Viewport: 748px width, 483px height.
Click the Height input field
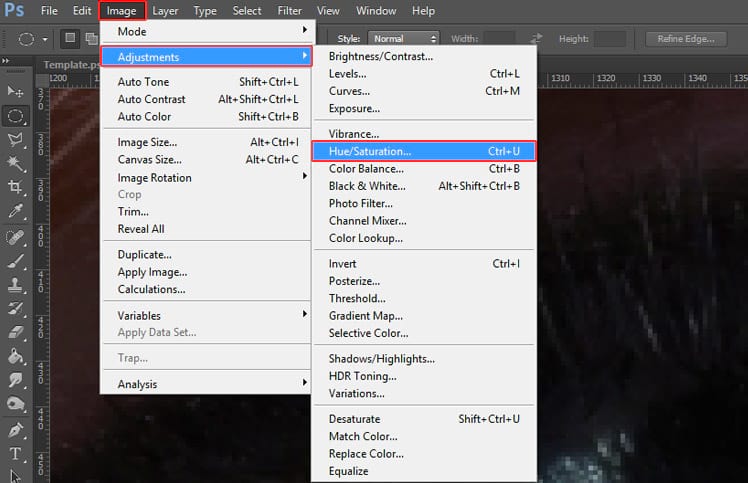pyautogui.click(x=610, y=39)
